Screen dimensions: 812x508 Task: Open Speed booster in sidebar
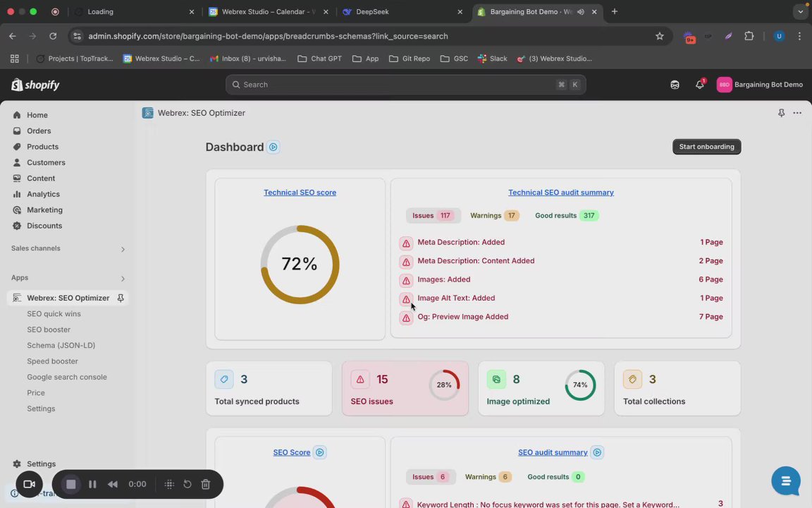52,361
